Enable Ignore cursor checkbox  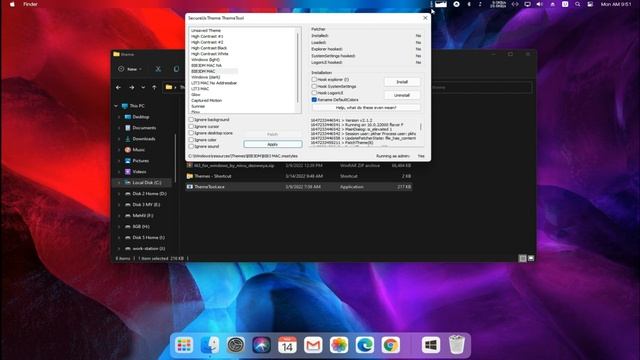(x=191, y=126)
